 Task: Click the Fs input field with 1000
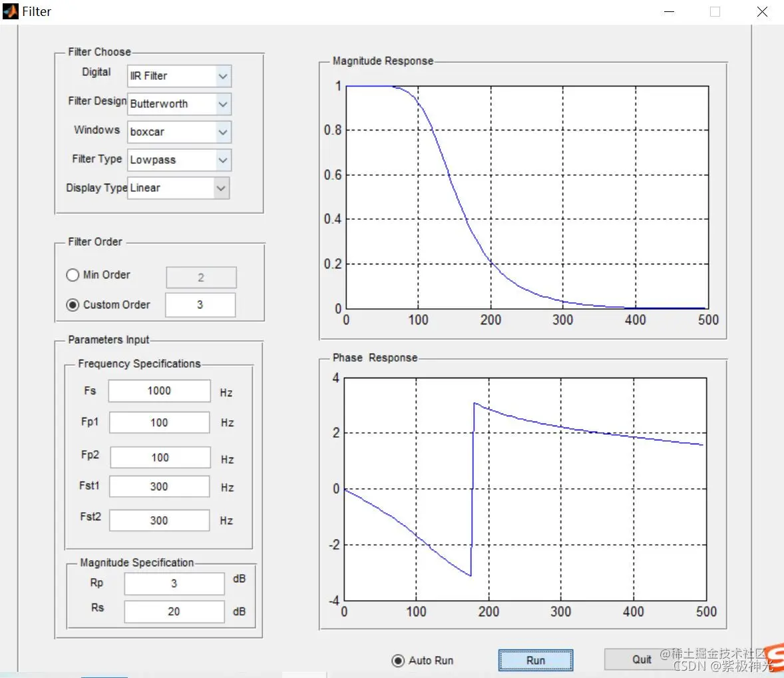click(159, 391)
